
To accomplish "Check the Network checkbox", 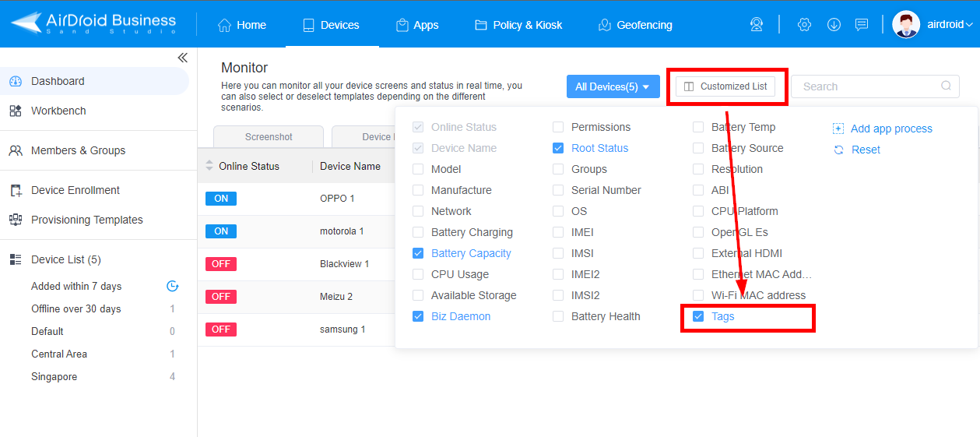I will click(x=418, y=211).
